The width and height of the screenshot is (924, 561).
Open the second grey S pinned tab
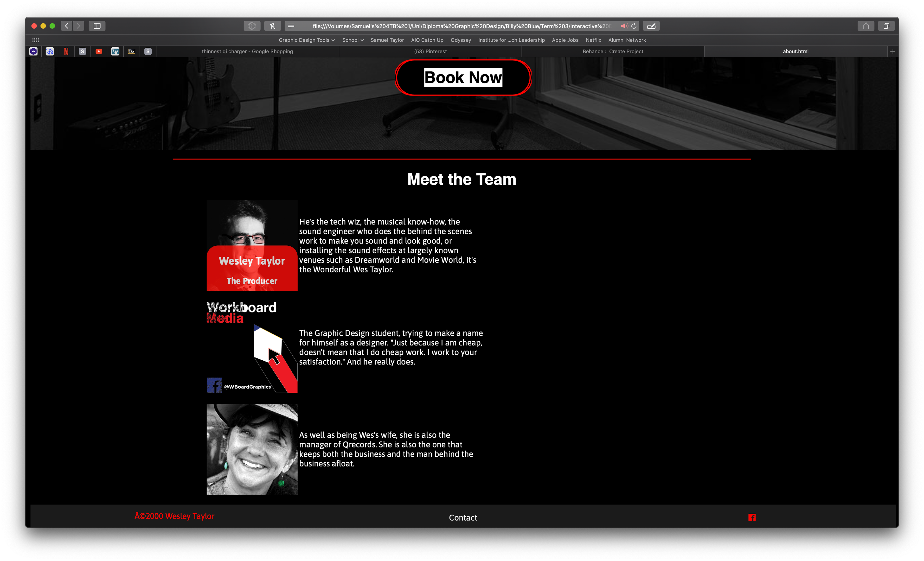[x=148, y=51]
